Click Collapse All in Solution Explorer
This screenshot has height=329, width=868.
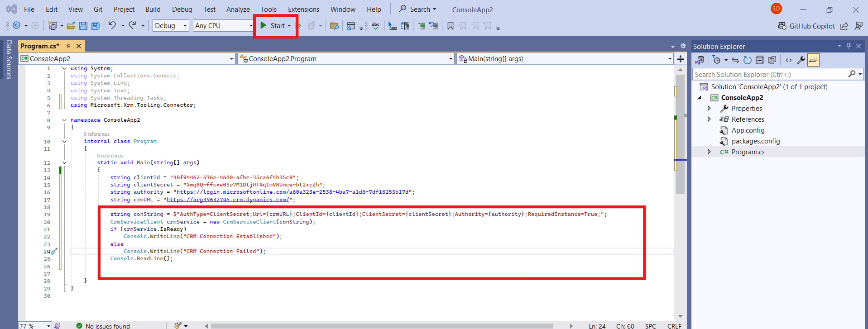pos(760,60)
